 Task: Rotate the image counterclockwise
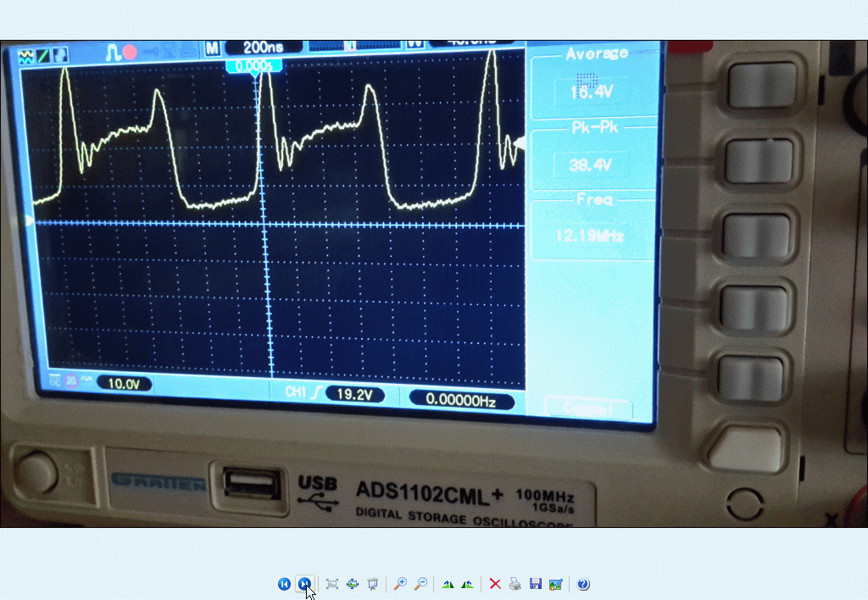pos(467,584)
